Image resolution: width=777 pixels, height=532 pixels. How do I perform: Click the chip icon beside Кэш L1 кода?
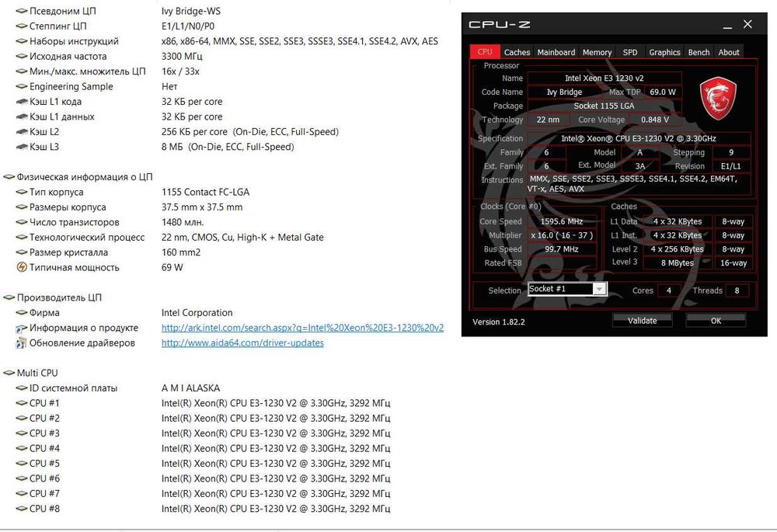click(22, 102)
